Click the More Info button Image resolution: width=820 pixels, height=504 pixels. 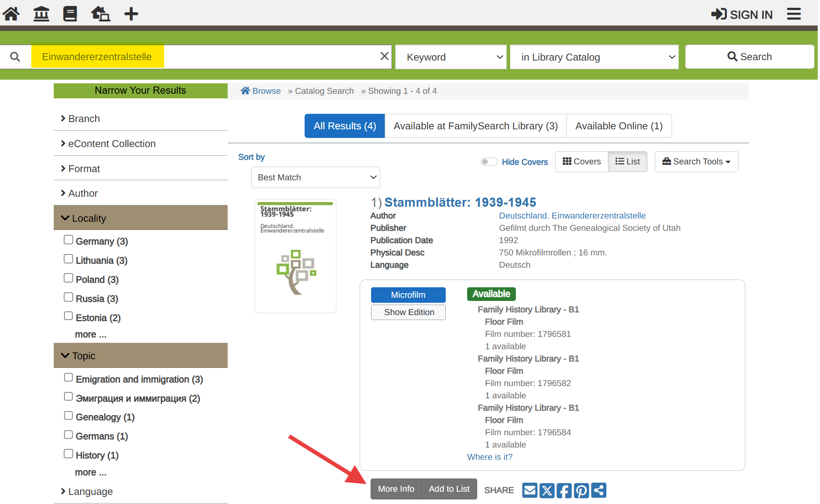click(396, 489)
